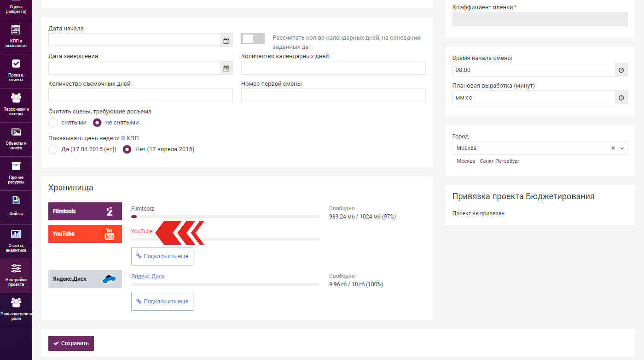This screenshot has height=360, width=644.
Task: Click the Яндекс.Диск storage logo
Action: (85, 279)
